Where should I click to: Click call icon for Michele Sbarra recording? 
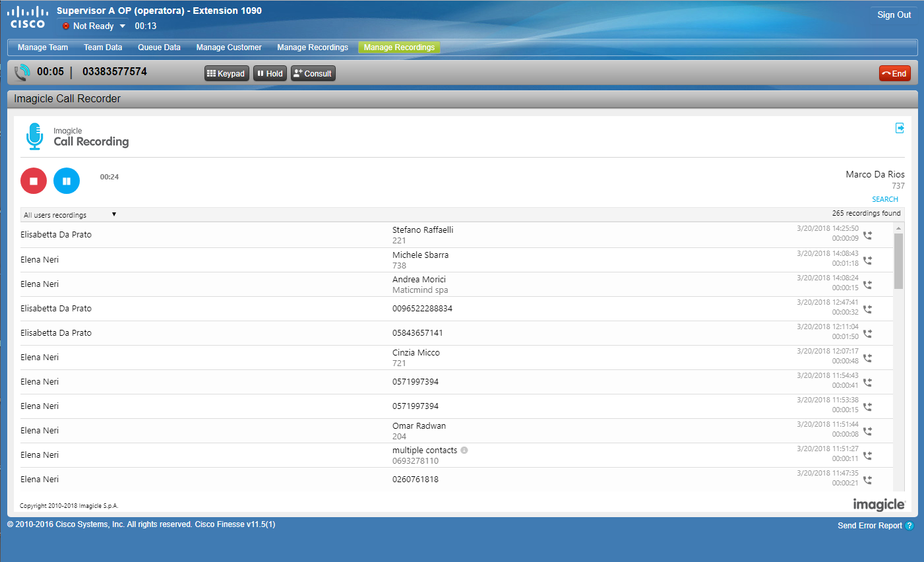coord(867,261)
